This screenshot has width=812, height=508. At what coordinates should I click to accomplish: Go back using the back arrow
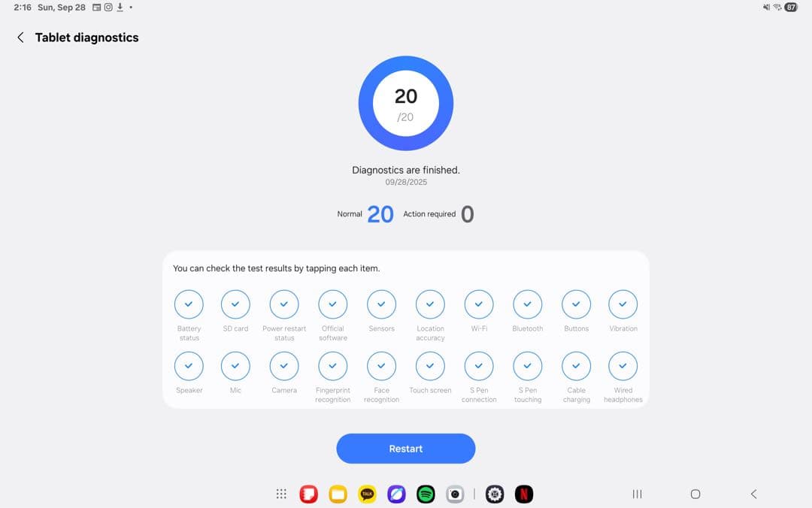20,37
